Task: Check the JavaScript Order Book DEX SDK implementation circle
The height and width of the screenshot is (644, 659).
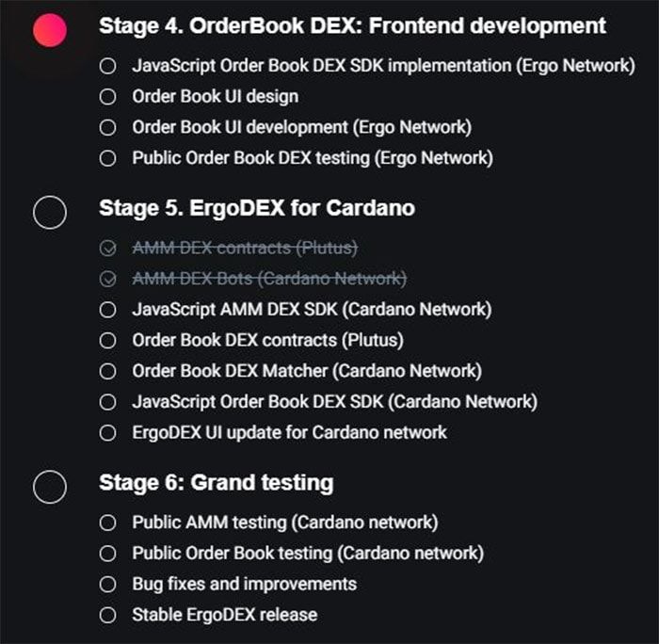Action: coord(107,66)
